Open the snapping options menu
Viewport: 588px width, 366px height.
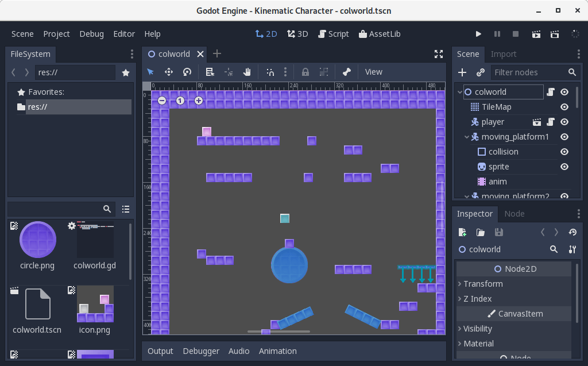click(x=285, y=71)
